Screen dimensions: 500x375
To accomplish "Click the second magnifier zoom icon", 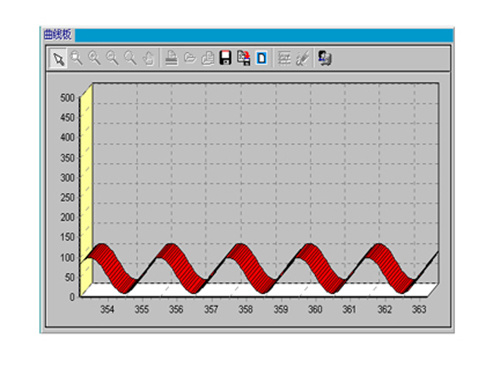I will 94,58.
